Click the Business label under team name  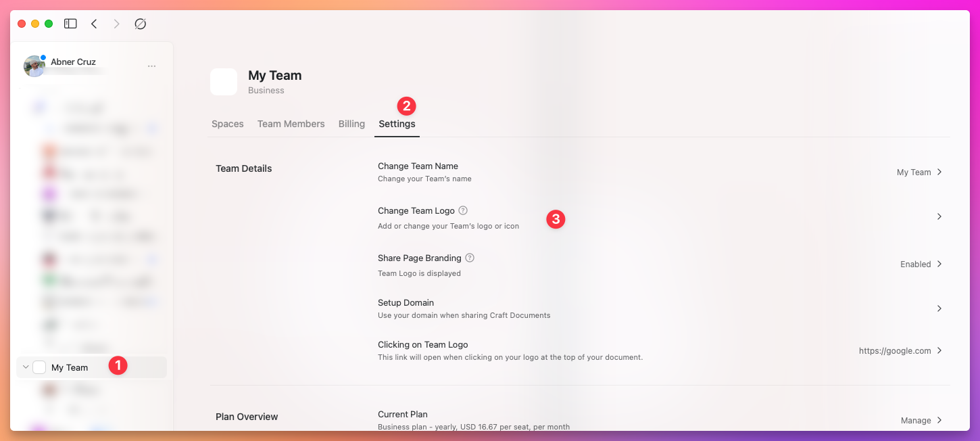coord(266,91)
